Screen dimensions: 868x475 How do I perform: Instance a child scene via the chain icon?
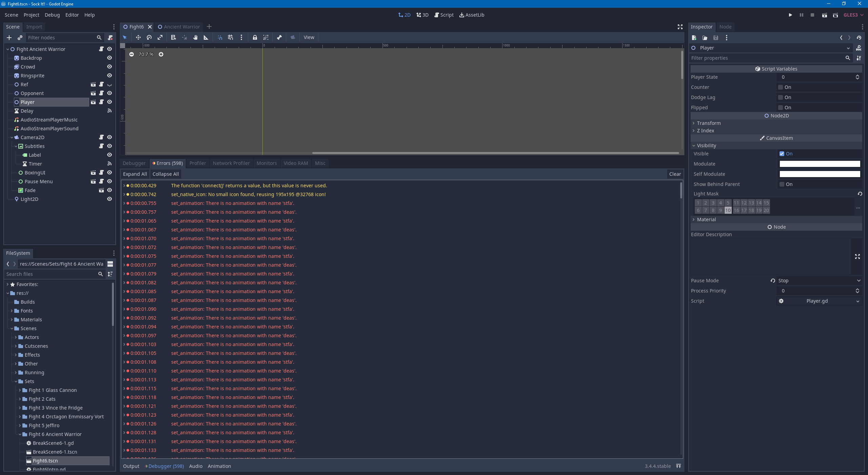[20, 38]
